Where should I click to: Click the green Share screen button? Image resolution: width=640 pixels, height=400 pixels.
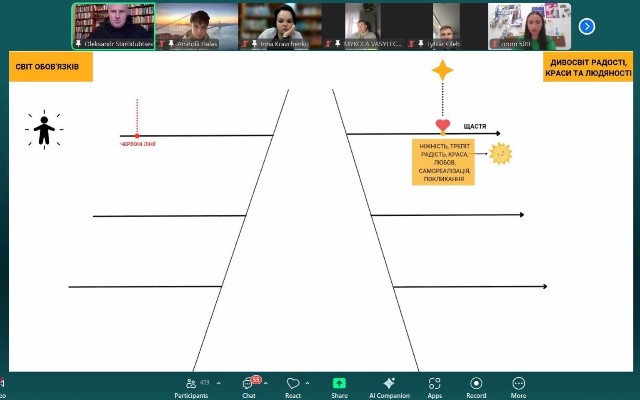[339, 385]
